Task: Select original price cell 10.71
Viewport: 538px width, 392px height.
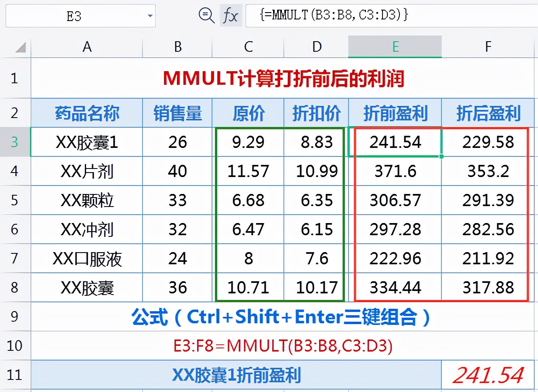Action: (248, 287)
